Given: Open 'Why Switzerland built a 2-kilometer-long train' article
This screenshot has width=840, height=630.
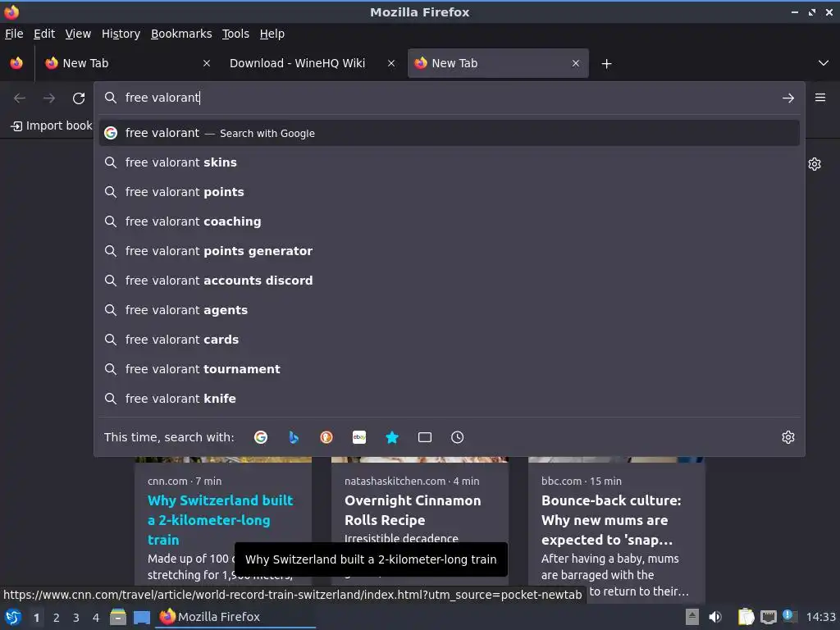Looking at the screenshot, I should [220, 519].
